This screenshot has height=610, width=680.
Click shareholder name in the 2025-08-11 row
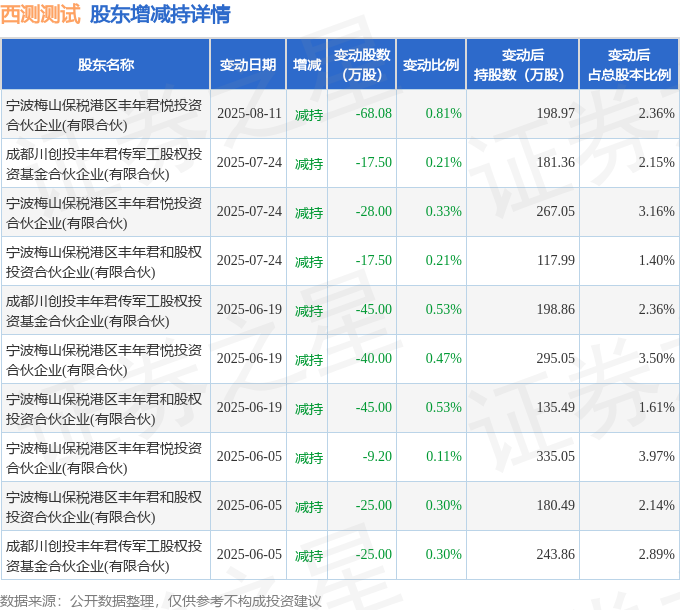pos(104,115)
